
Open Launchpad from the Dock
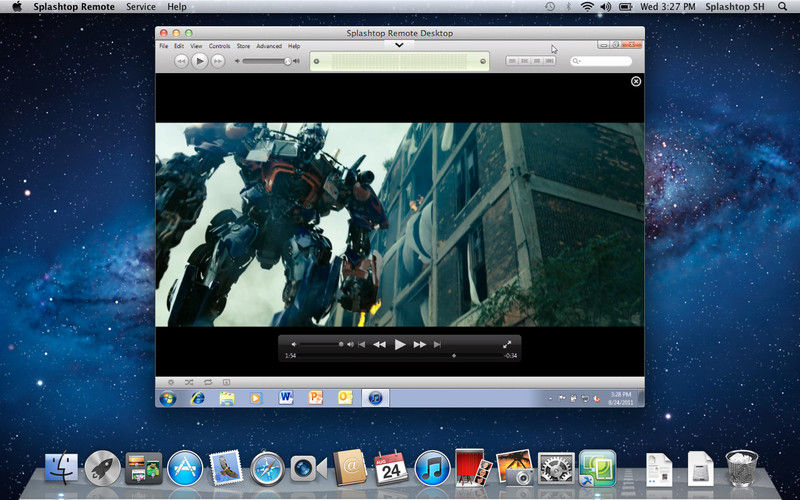click(x=103, y=468)
